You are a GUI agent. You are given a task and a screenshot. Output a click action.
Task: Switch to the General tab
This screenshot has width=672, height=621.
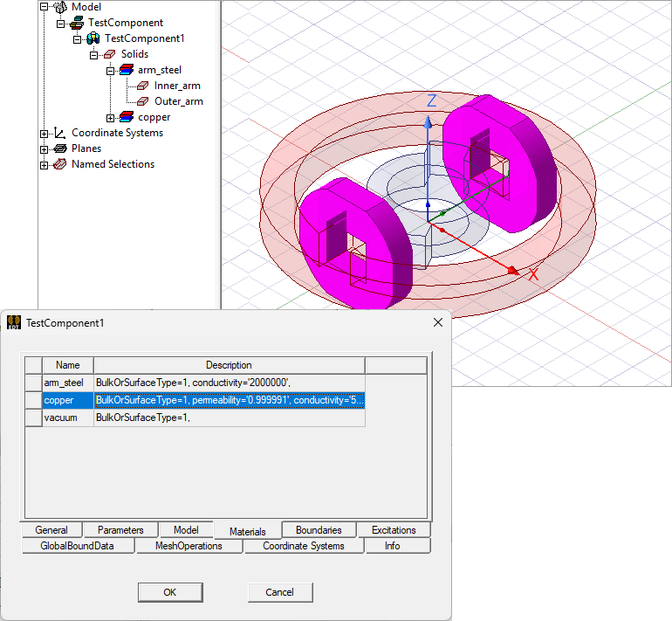51,530
